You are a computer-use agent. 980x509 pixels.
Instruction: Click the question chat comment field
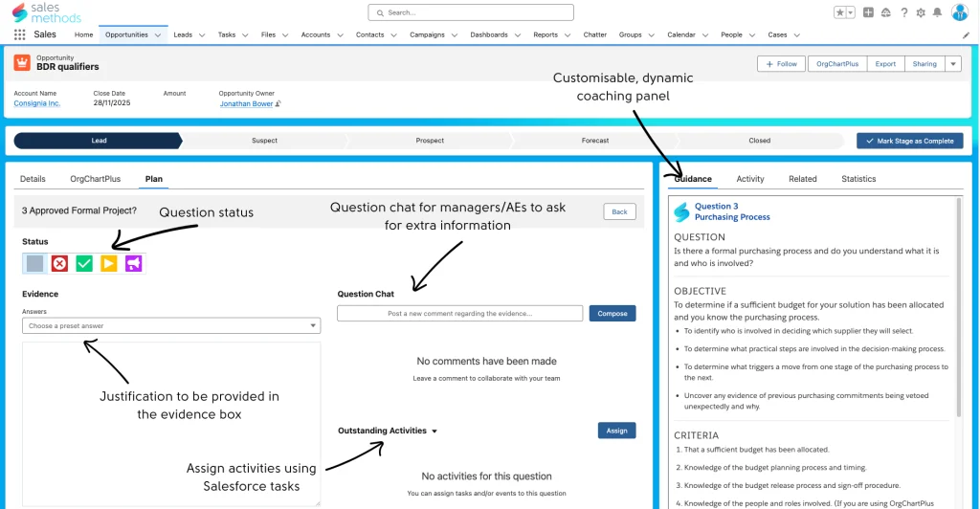459,313
